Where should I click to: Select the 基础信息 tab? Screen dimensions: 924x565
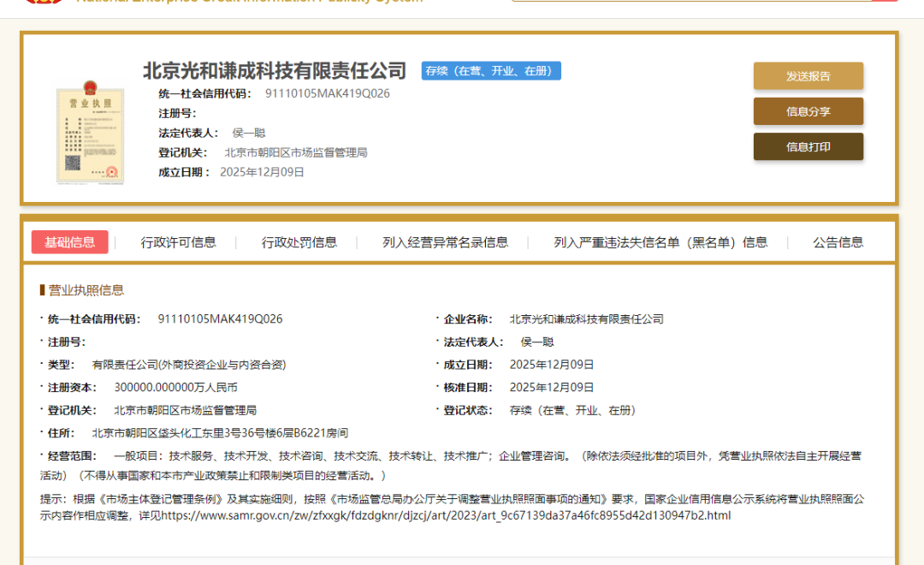click(69, 242)
